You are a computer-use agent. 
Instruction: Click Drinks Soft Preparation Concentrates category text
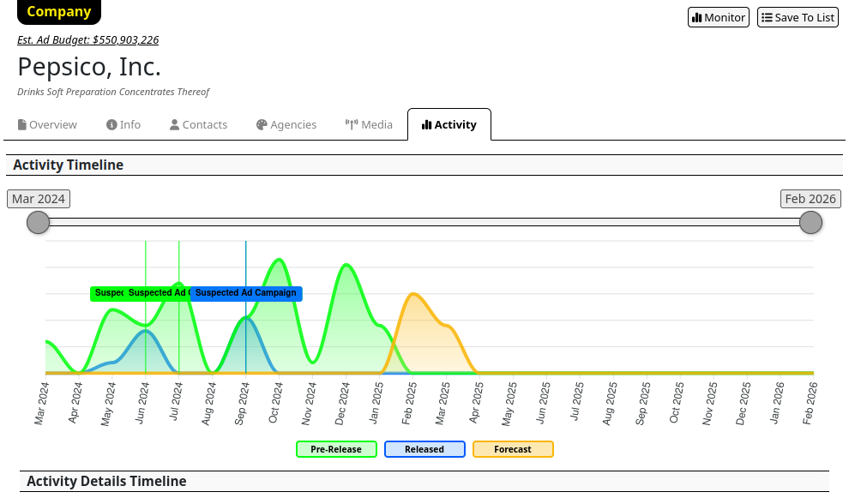(113, 92)
